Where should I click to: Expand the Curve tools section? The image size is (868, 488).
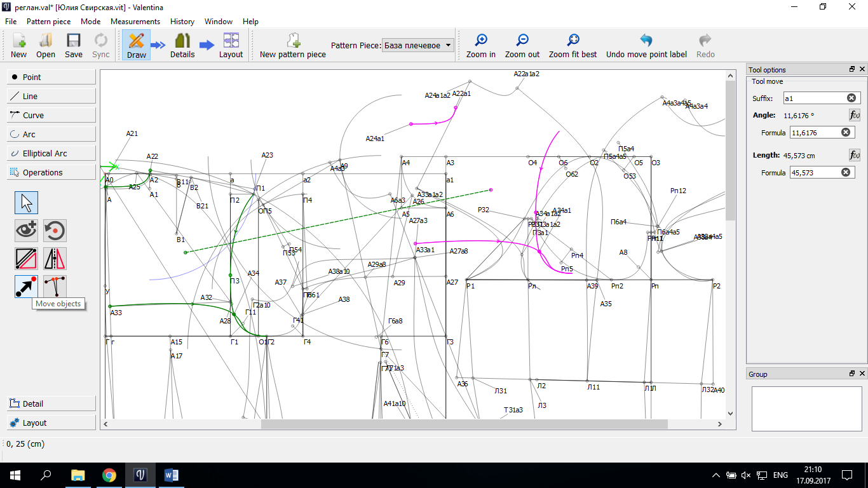pos(51,115)
